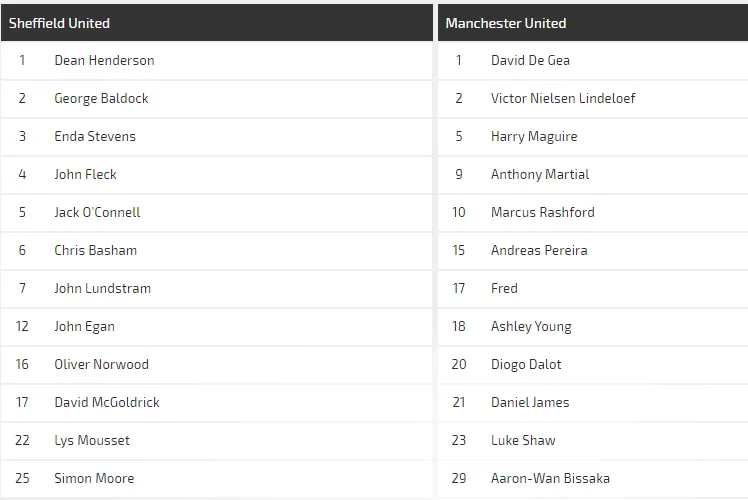Select Harry Maguire
Image resolution: width=748 pixels, height=500 pixels.
pyautogui.click(x=534, y=136)
